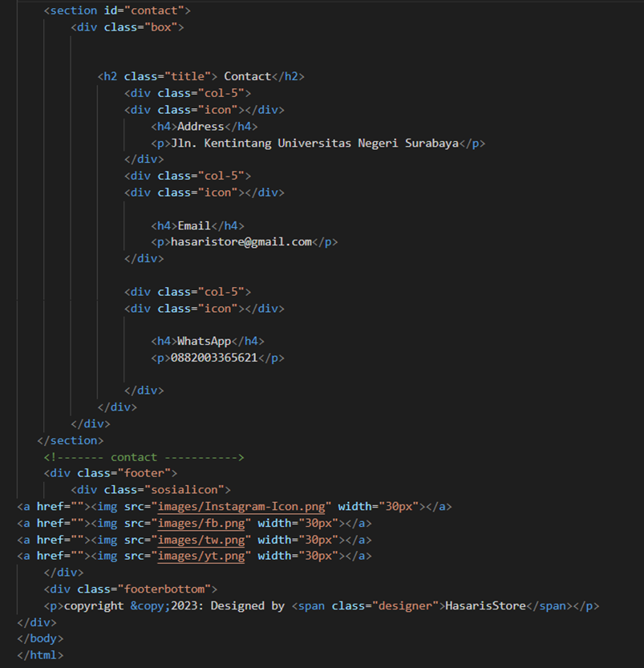Image resolution: width=644 pixels, height=668 pixels.
Task: Click the Address h4 text
Action: (200, 126)
